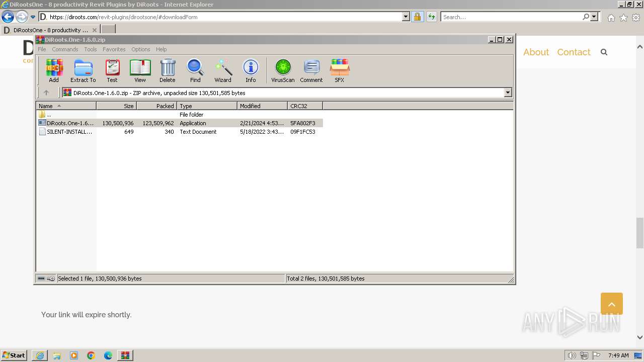This screenshot has width=644, height=362.
Task: Sort by the Name column header
Action: click(x=66, y=106)
